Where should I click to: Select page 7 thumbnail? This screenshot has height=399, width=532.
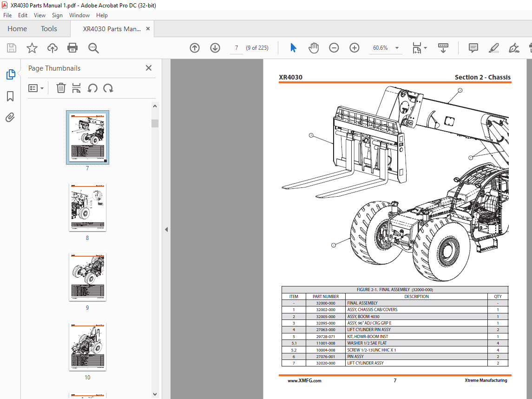point(87,137)
